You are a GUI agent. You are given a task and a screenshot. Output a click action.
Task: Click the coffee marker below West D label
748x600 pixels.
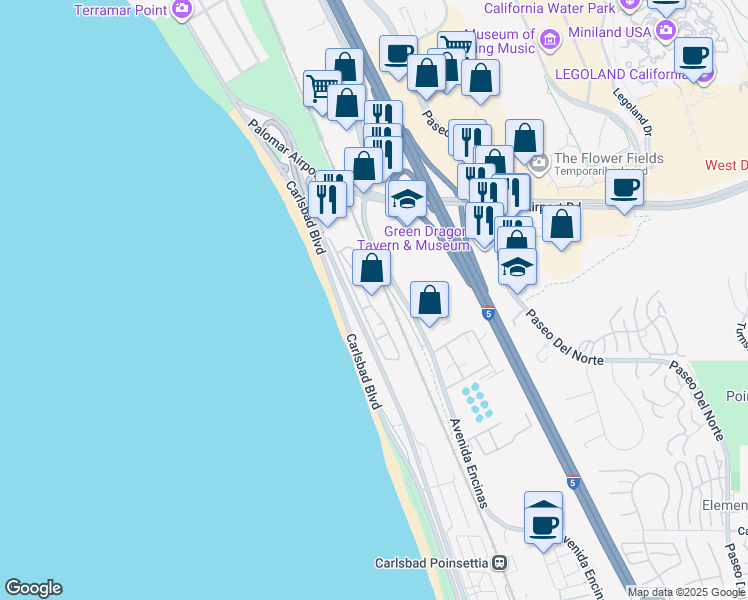(x=624, y=190)
